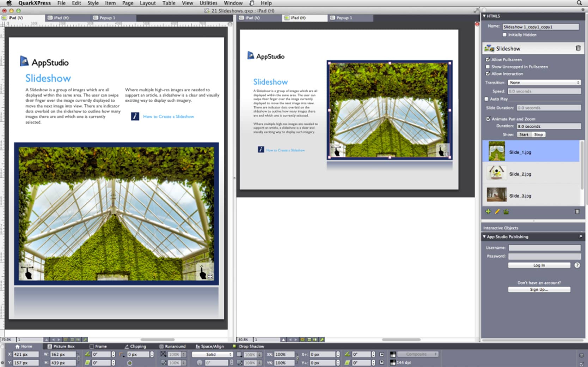Open the Runaround tab in the Measurements palette
Screen dimensions: 588x367
[173, 346]
